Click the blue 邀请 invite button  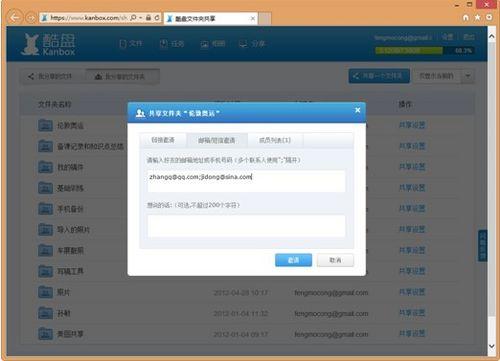tap(293, 260)
